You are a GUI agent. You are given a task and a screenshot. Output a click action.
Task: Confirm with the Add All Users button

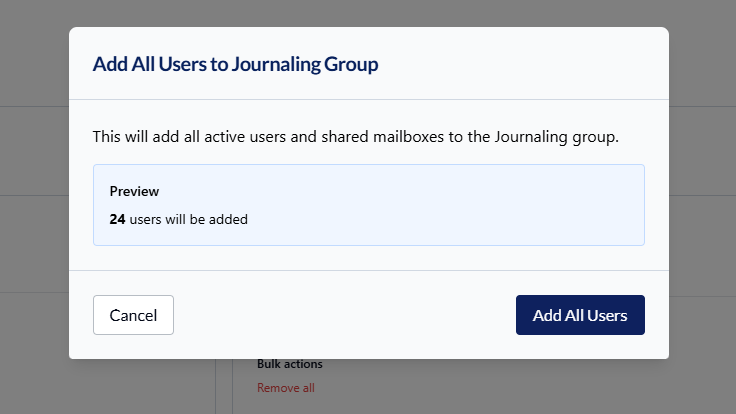pyautogui.click(x=580, y=315)
